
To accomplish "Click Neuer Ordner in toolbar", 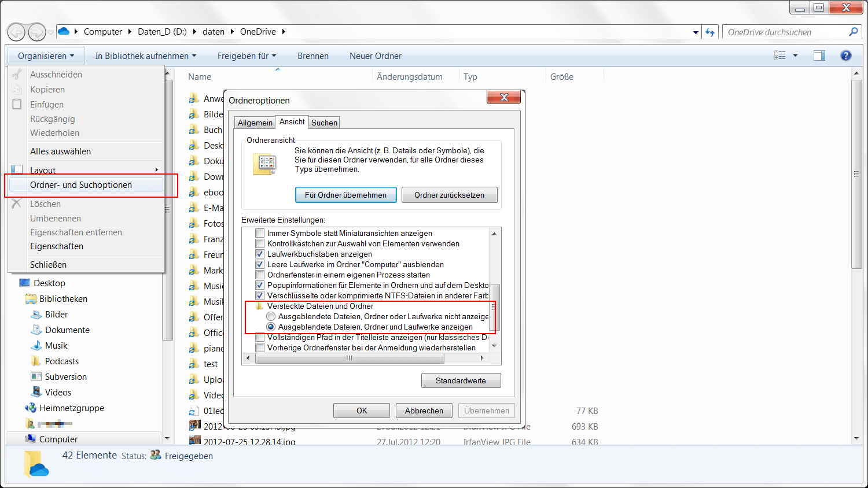I will point(376,56).
